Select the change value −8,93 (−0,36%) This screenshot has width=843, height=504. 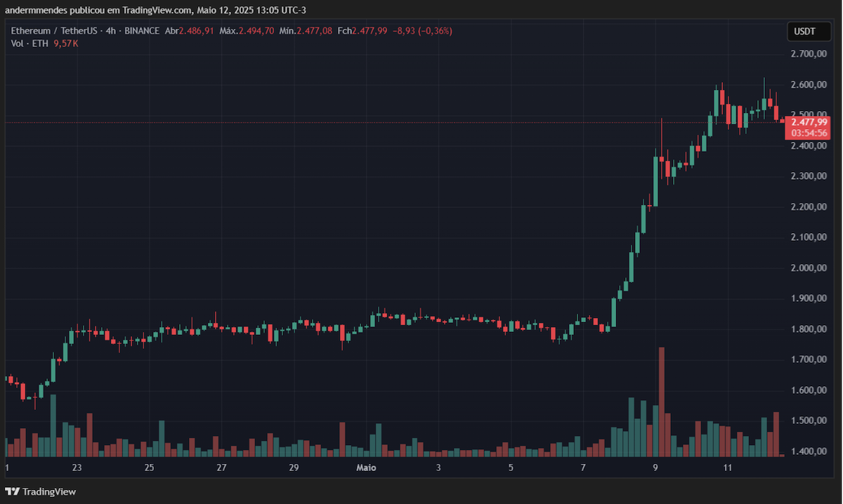click(422, 31)
